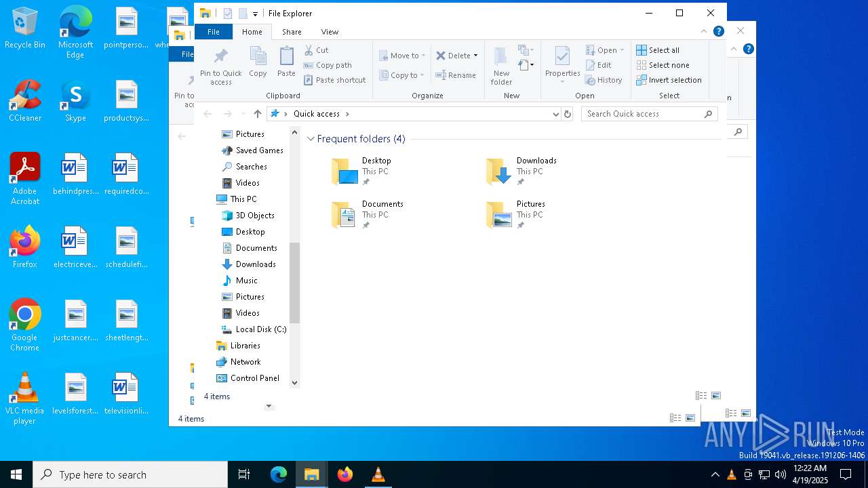The height and width of the screenshot is (488, 868).
Task: Click Invert selection in the ribbon
Action: pos(669,80)
